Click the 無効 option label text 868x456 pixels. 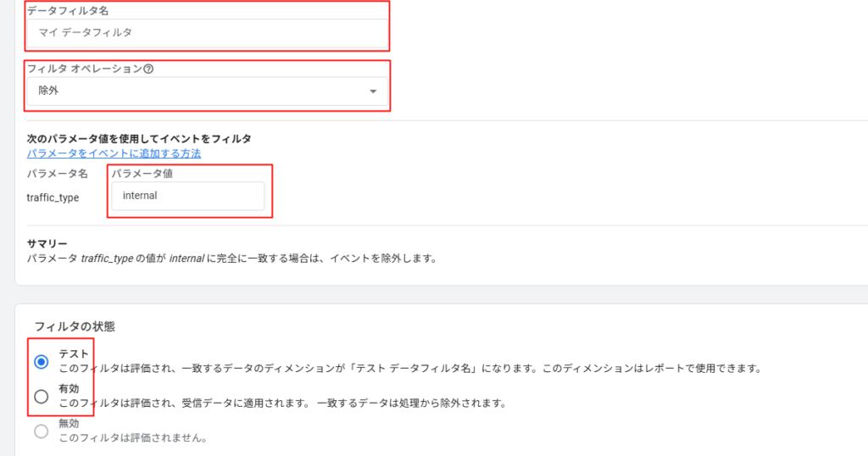[69, 423]
